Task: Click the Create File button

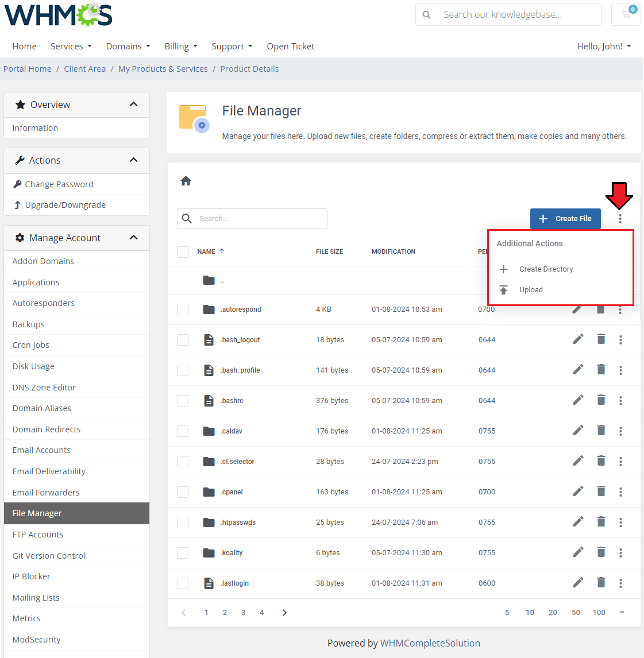Action: (565, 219)
